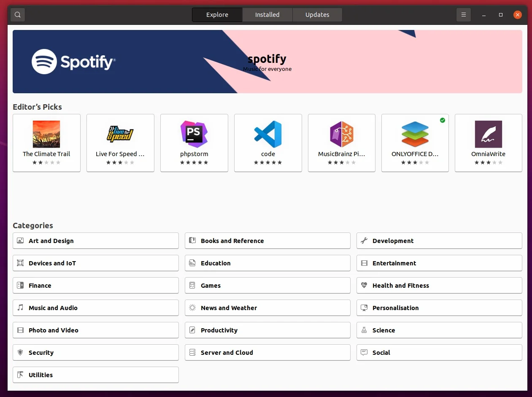Switch to the Updates tab
The height and width of the screenshot is (397, 532).
[317, 15]
